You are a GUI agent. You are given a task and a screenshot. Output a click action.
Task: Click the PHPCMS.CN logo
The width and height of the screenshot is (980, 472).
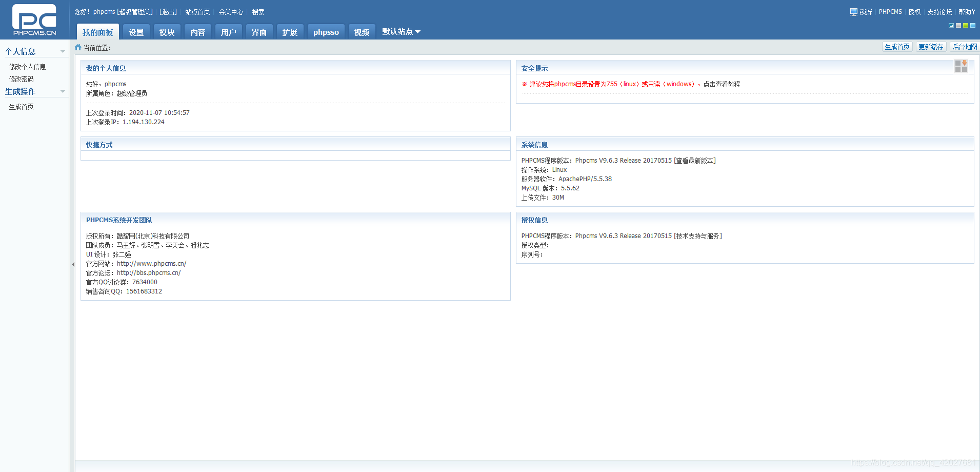[x=34, y=20]
